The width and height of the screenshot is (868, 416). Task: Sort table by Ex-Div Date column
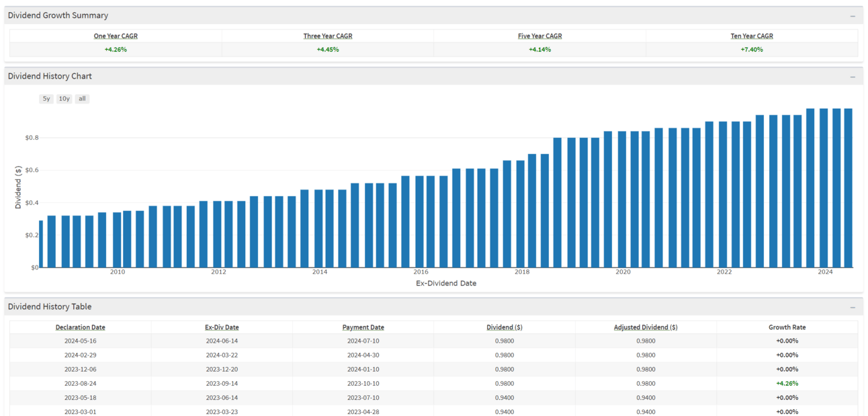click(x=222, y=327)
